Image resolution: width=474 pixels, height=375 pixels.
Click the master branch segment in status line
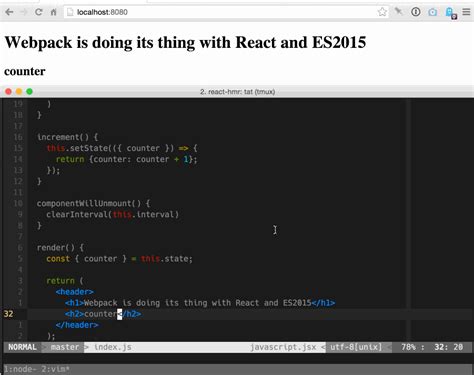(x=65, y=347)
